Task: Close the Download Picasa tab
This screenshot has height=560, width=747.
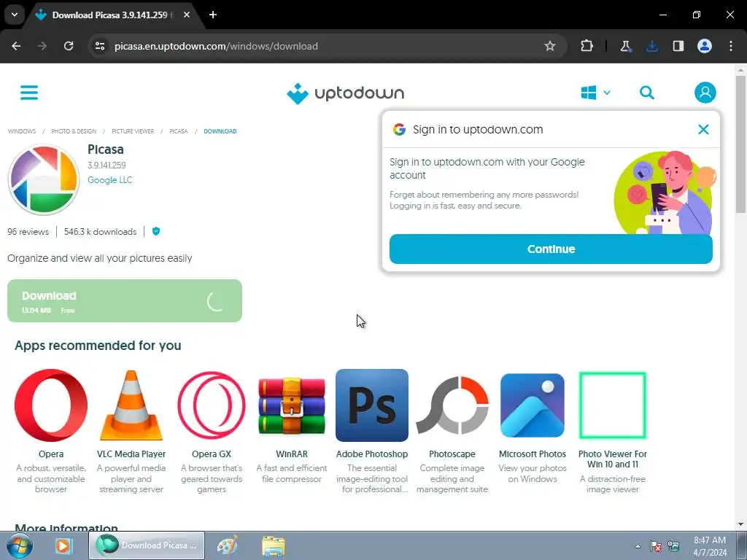Action: [187, 15]
